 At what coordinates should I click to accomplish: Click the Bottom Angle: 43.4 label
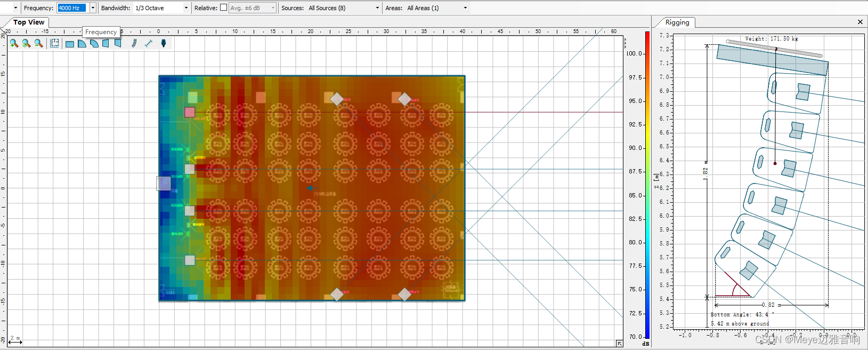742,315
